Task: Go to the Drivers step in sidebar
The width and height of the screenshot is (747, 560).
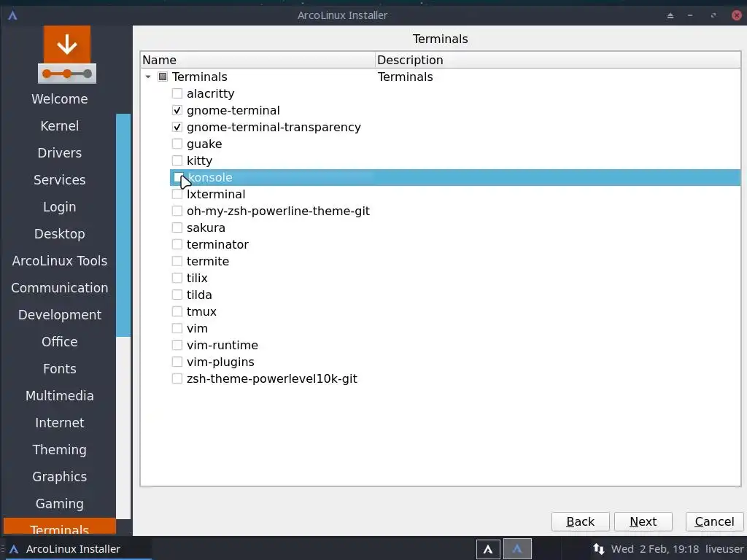Action: tap(60, 153)
